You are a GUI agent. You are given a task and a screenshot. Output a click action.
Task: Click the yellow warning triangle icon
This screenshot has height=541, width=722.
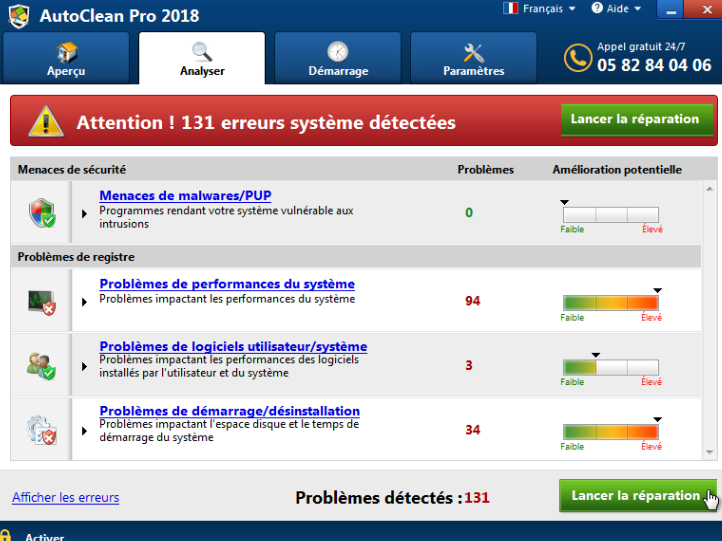tap(46, 122)
